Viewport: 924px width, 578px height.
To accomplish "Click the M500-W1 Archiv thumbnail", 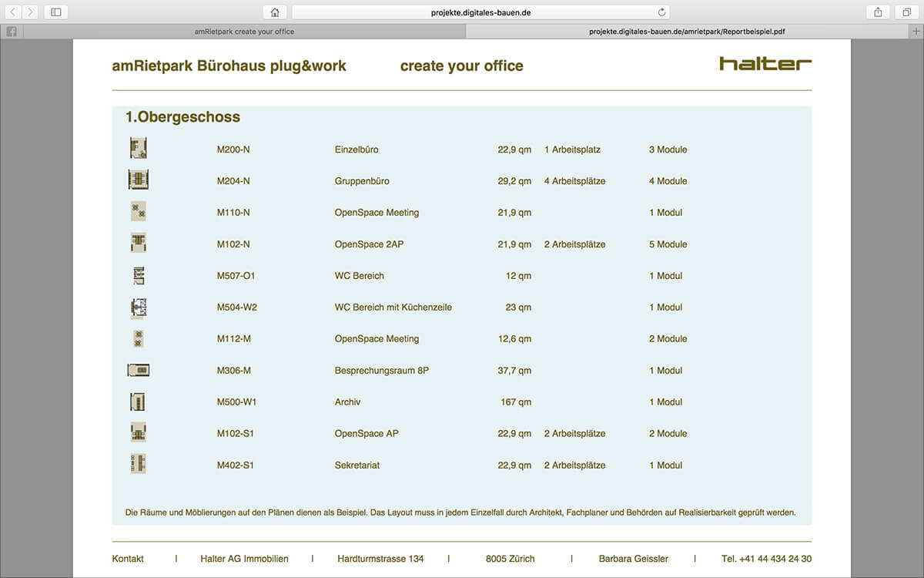I will [139, 402].
